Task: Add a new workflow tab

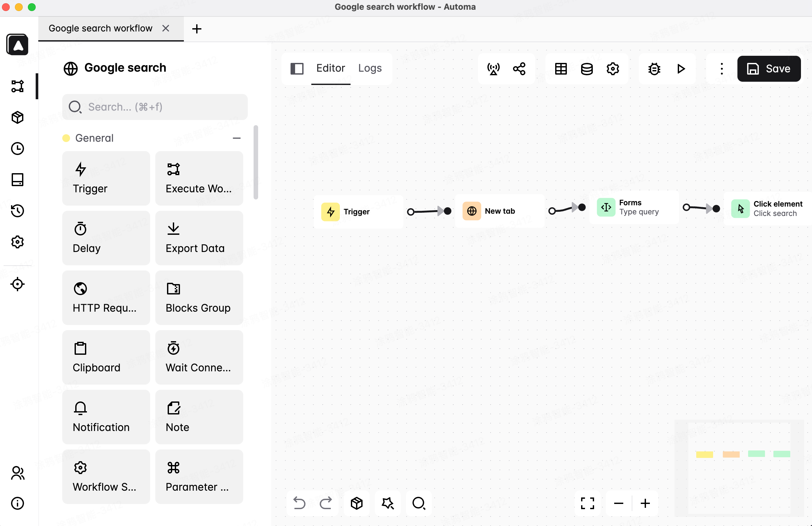Action: pos(197,29)
